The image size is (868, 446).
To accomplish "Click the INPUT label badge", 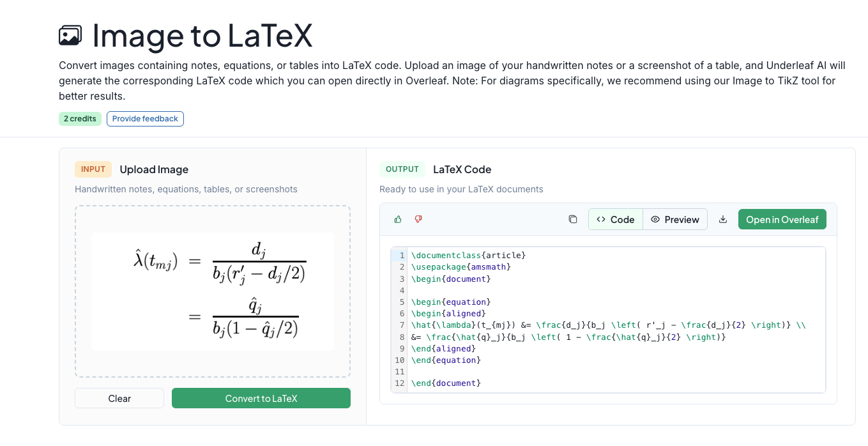I will click(93, 169).
